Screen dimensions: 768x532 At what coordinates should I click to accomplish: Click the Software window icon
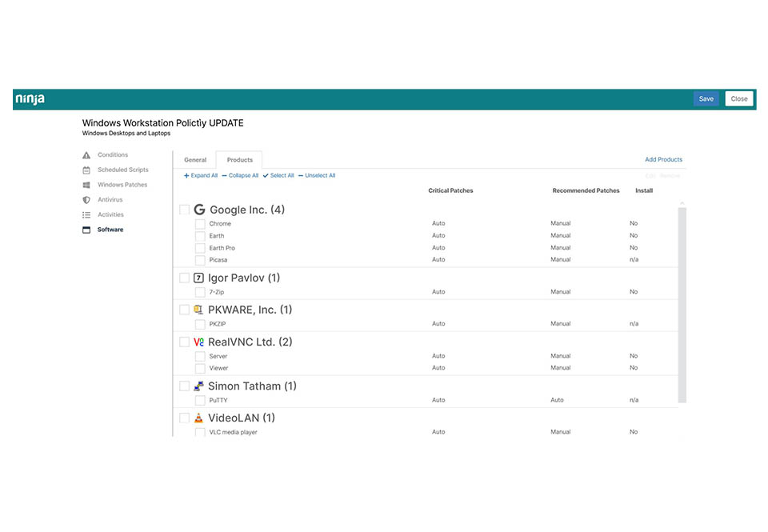[86, 230]
